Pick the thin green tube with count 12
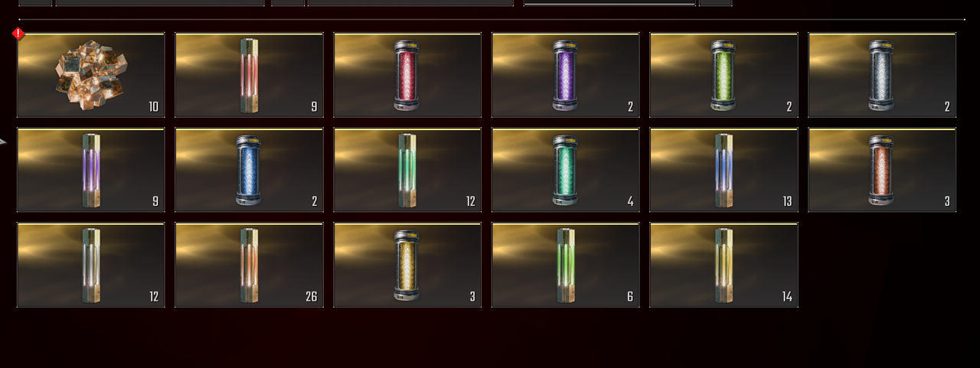Viewport: 980px width, 368px height. [407, 170]
